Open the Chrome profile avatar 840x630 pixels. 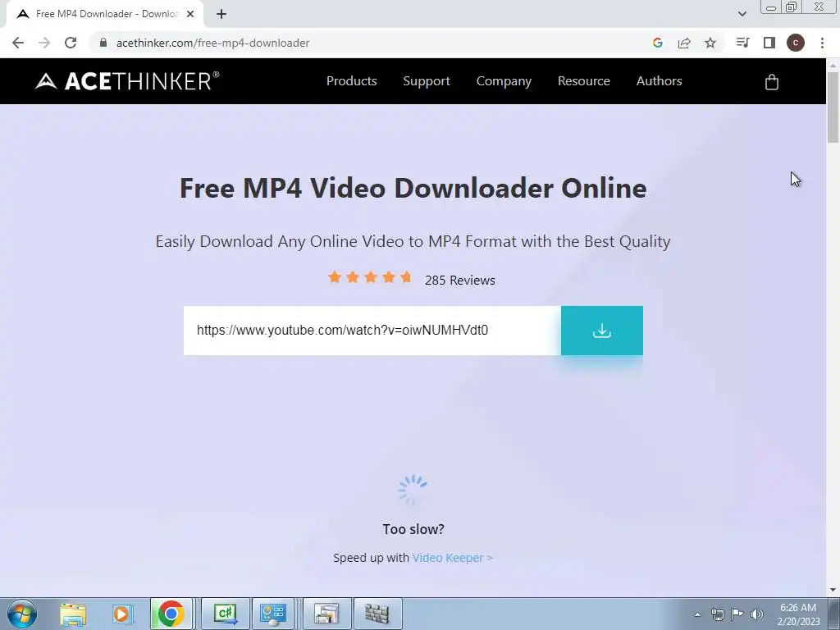pos(796,43)
